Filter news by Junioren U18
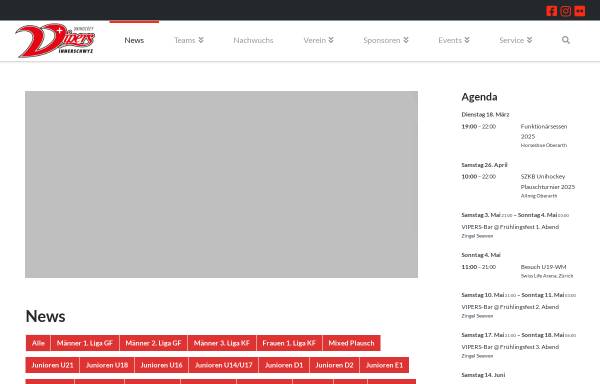This screenshot has width=600, height=384. [107, 365]
